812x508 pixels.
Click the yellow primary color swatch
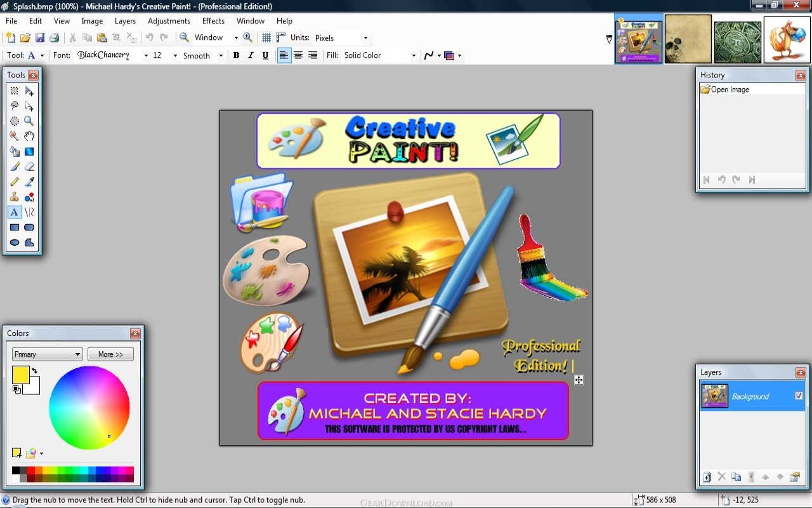point(20,375)
